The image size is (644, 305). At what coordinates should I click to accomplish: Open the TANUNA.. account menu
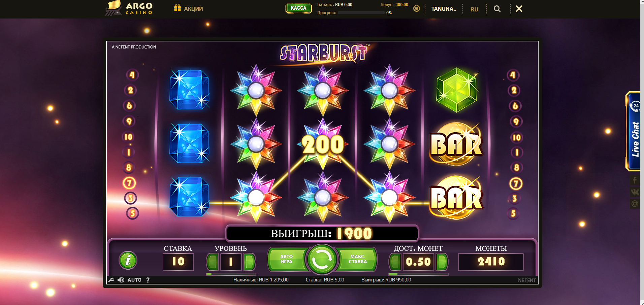tap(444, 9)
